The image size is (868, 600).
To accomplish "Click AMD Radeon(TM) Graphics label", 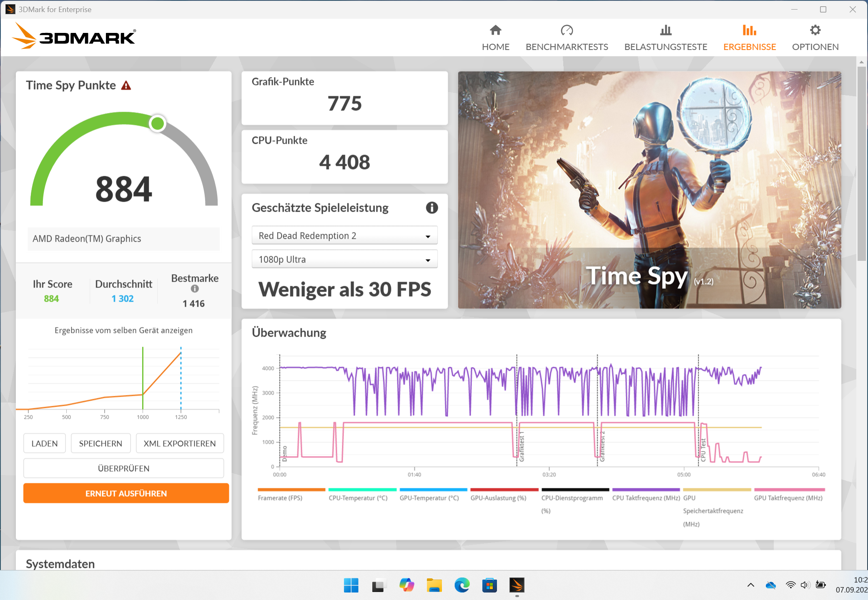I will (87, 239).
